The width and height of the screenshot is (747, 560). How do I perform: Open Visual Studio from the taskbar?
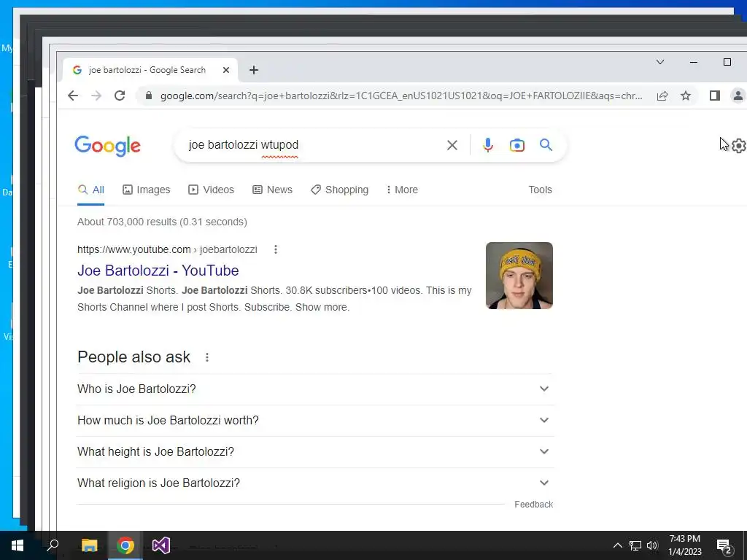[161, 545]
